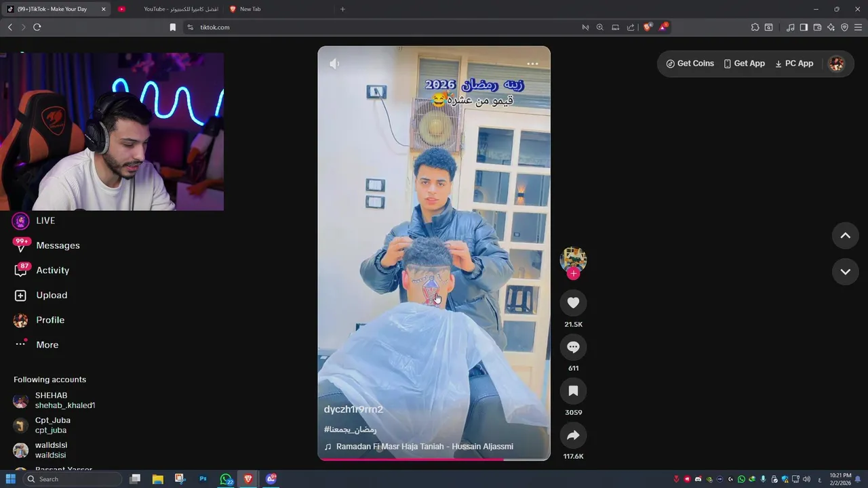Open Messages in the sidebar
The height and width of the screenshot is (488, 868).
[46, 245]
